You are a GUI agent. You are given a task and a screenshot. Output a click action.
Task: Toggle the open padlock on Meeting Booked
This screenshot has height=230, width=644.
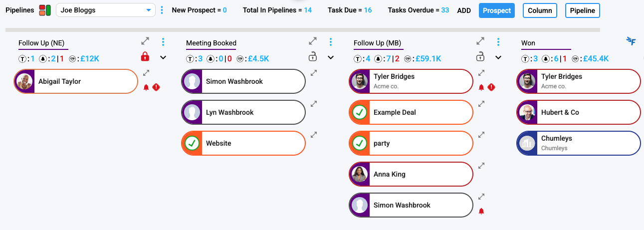click(313, 56)
